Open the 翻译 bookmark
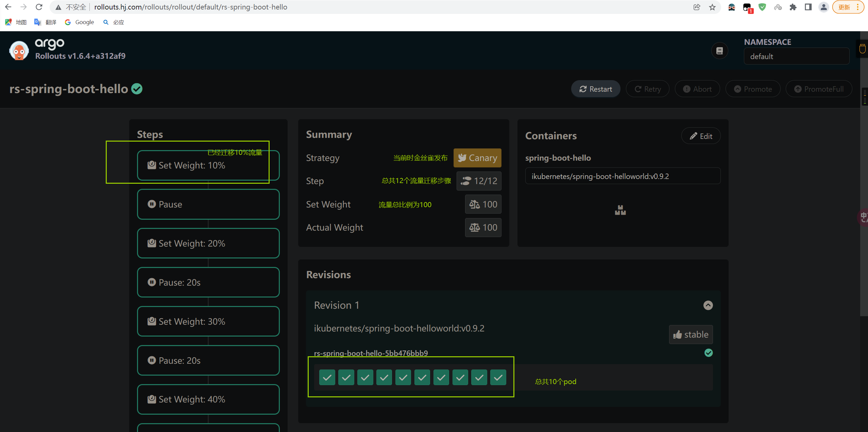The height and width of the screenshot is (432, 868). pyautogui.click(x=45, y=22)
